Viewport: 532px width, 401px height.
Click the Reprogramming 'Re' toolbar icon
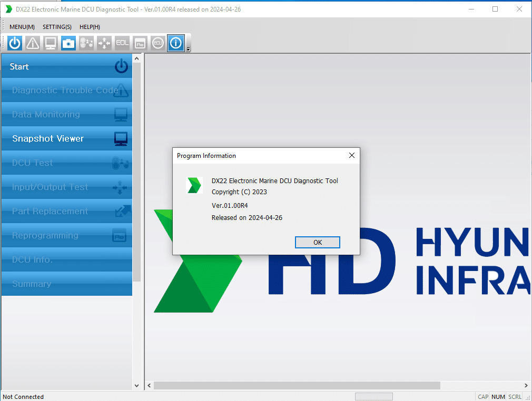point(140,43)
